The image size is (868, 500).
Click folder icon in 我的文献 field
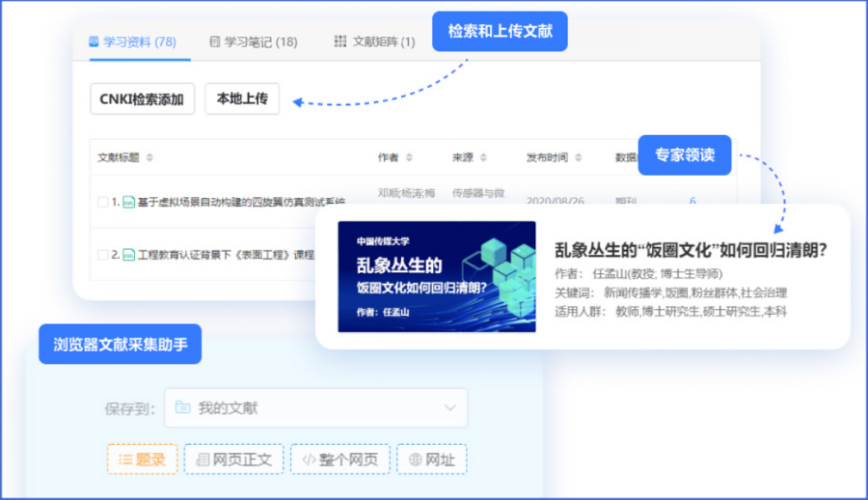click(x=182, y=407)
